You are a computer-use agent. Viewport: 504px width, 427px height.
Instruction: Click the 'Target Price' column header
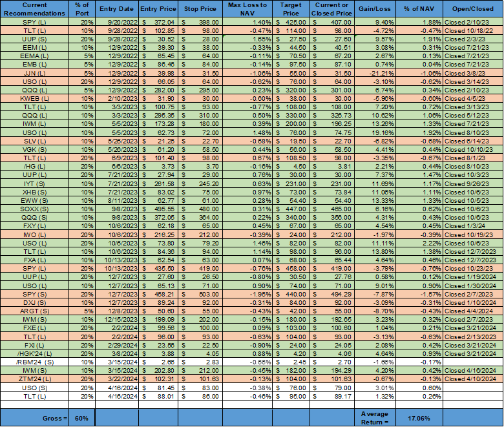pos(291,9)
